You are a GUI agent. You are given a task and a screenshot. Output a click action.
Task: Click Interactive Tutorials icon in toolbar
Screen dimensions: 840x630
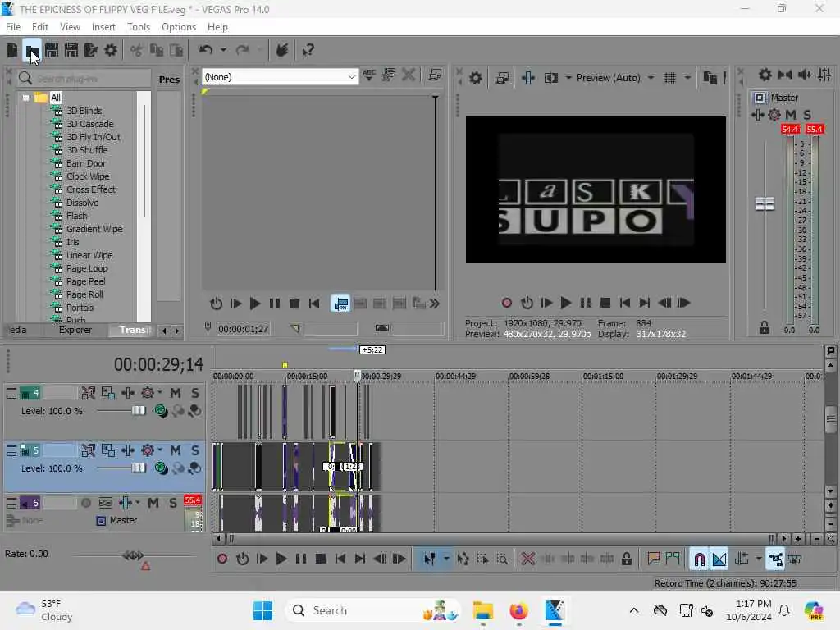282,50
